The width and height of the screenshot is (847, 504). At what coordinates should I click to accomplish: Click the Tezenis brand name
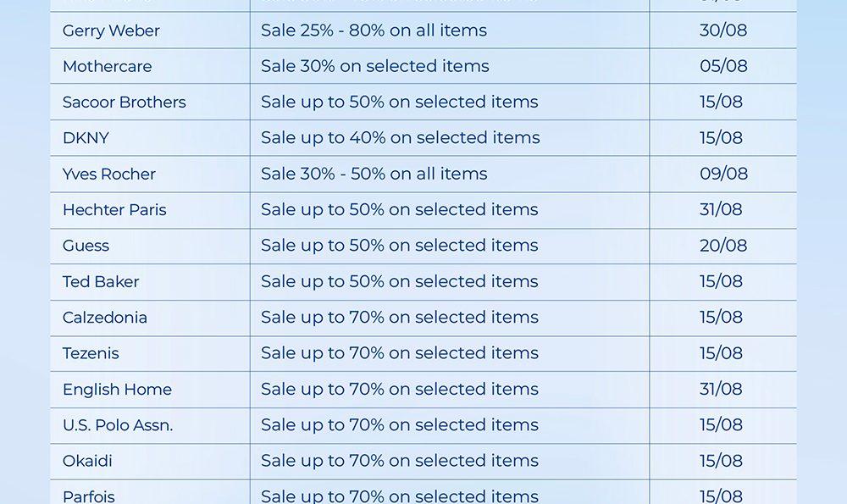(91, 353)
